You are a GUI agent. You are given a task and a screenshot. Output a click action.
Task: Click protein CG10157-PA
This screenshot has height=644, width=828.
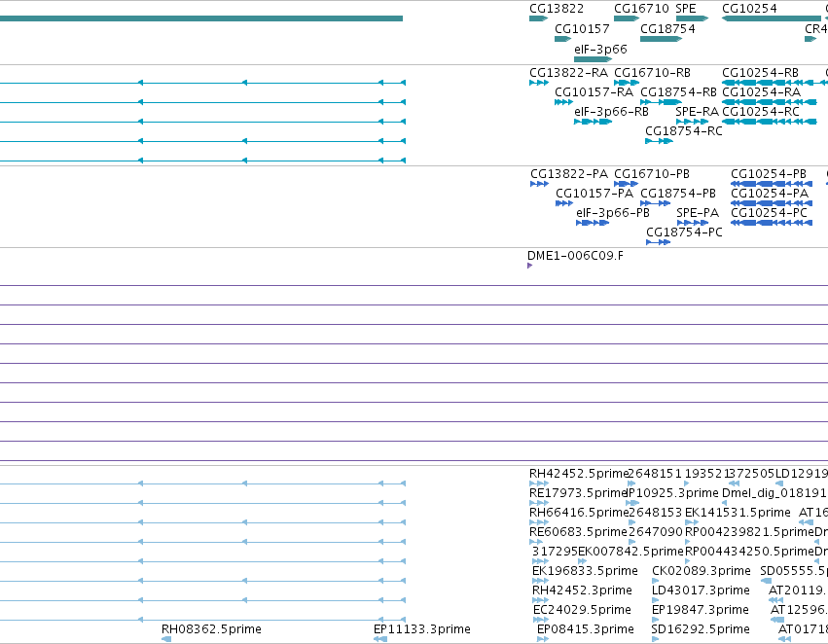(x=594, y=194)
